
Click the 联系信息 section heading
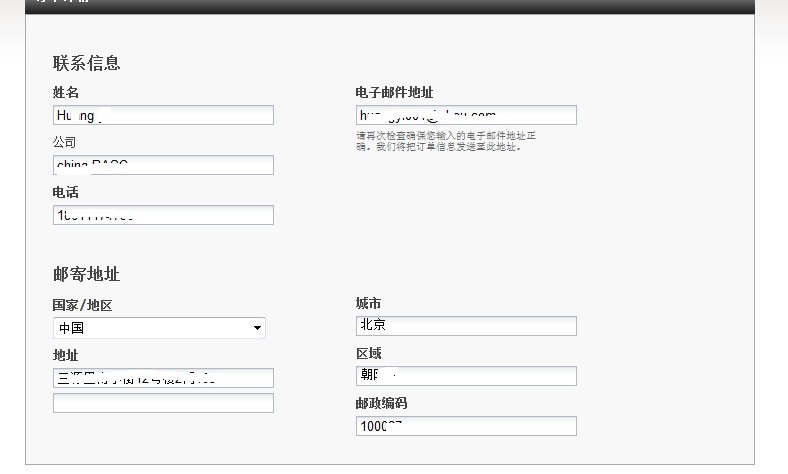click(87, 63)
